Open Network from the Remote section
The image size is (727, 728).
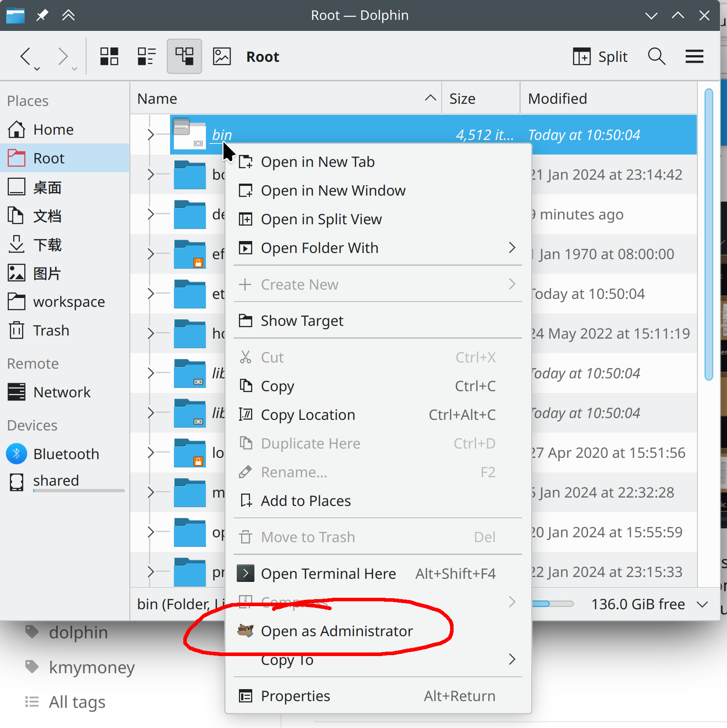61,392
